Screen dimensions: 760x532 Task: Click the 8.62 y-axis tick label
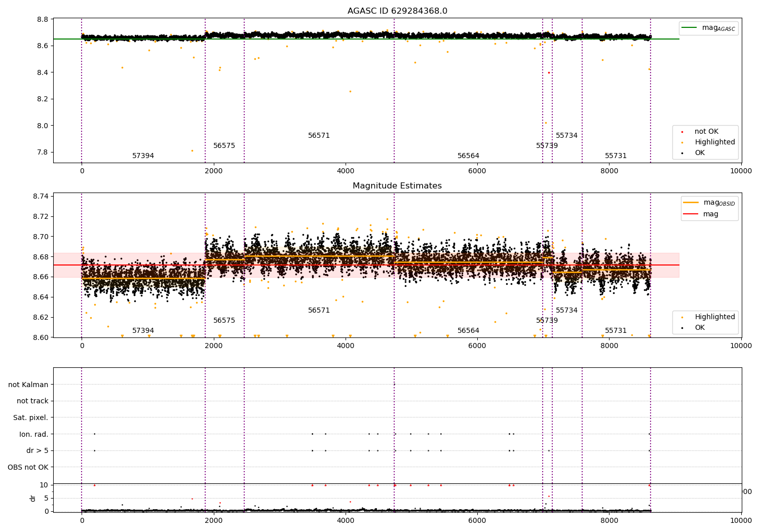point(41,318)
